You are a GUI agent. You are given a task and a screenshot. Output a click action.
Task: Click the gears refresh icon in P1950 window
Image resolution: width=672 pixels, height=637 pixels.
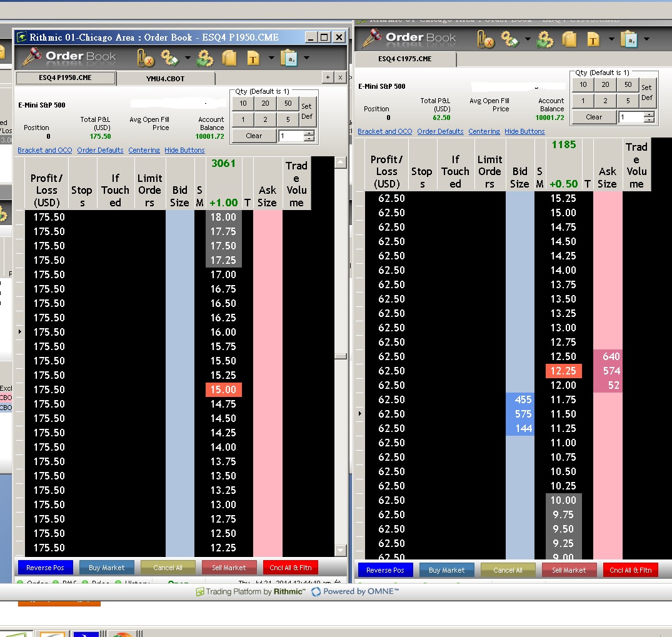point(204,58)
